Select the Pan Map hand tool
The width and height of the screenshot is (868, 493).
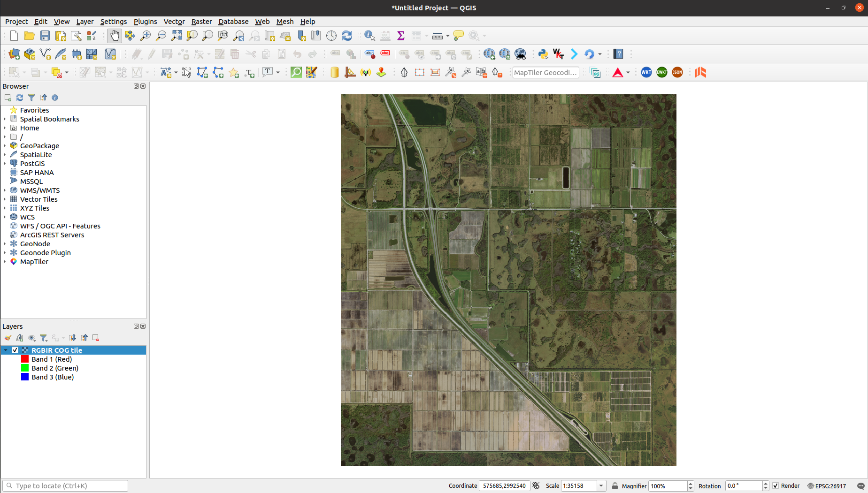pyautogui.click(x=114, y=36)
